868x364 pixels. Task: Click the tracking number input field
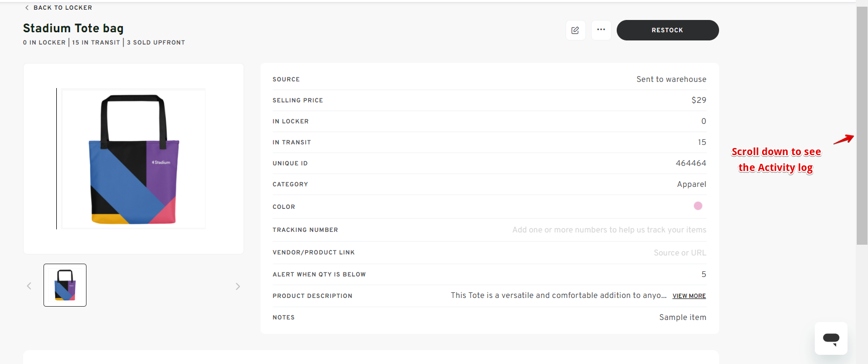[609, 230]
